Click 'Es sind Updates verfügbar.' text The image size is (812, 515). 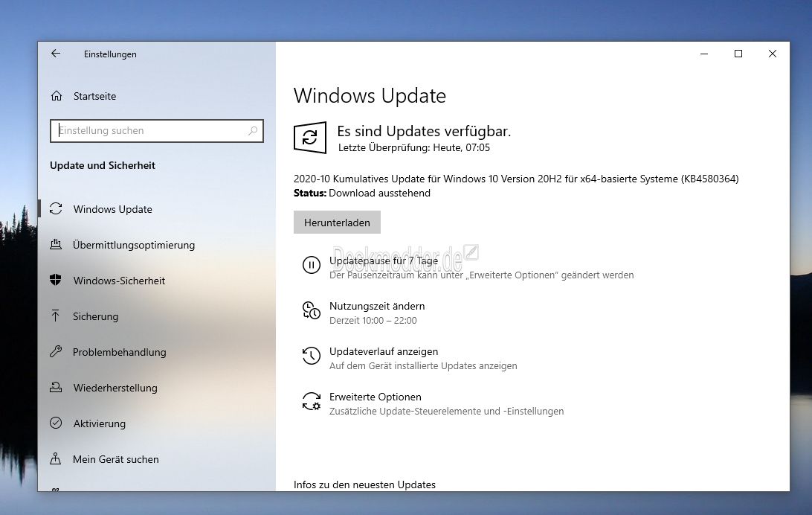point(424,132)
